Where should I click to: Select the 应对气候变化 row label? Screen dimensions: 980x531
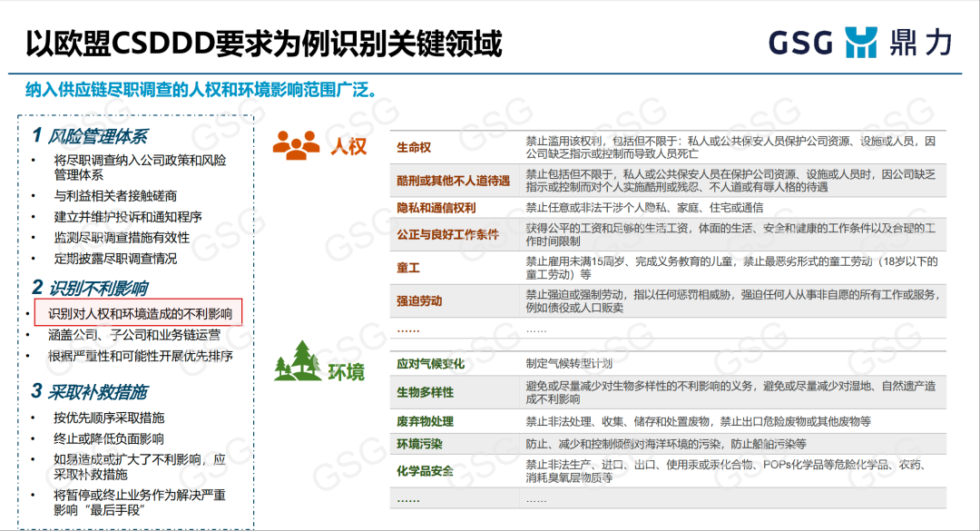pos(430,363)
